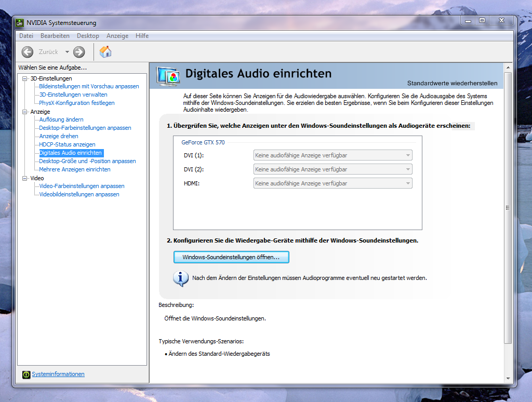
Task: Click the HDMI: label
Action: pos(192,183)
